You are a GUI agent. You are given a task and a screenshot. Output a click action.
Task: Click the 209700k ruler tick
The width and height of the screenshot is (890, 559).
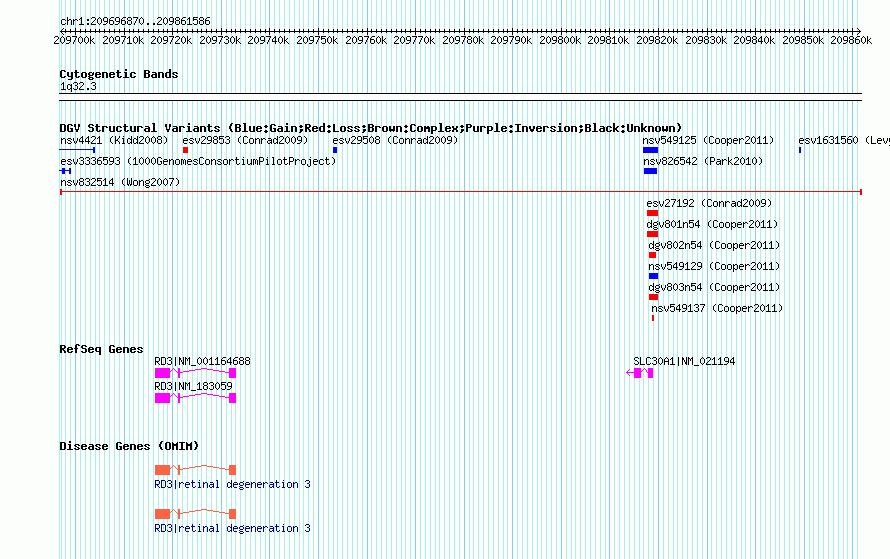coord(74,40)
